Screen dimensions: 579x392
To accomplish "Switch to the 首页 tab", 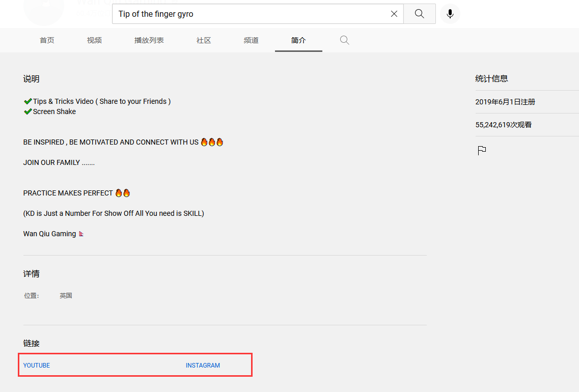I will pos(47,40).
